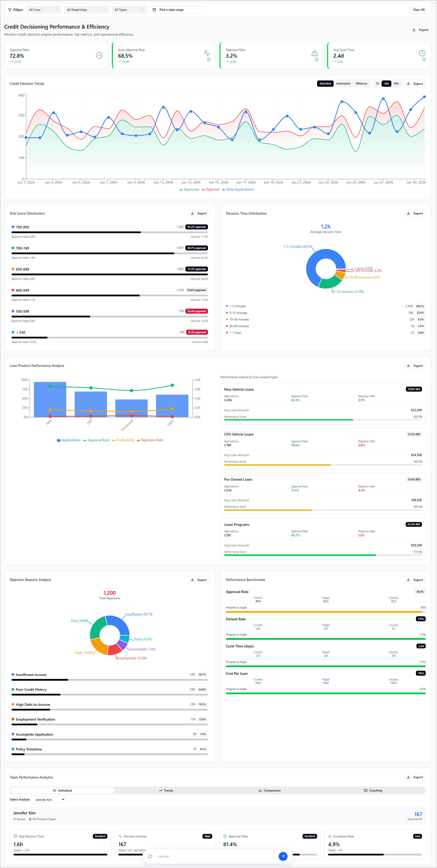Switch trend range to 90d
The image size is (437, 868).
(x=396, y=83)
